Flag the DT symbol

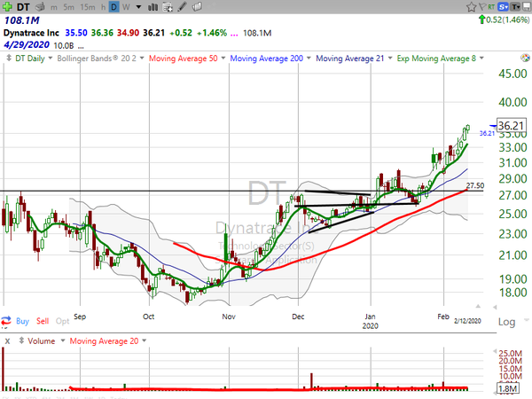tap(481, 6)
